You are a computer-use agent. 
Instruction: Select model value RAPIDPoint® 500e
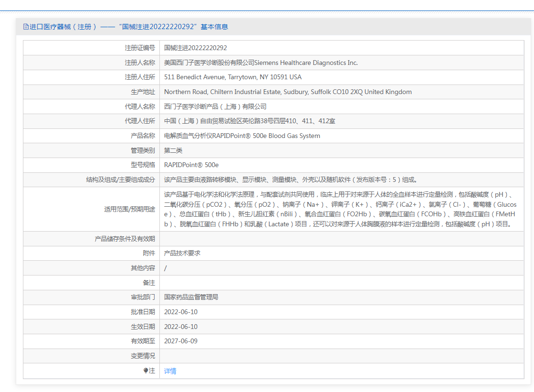tap(191, 165)
